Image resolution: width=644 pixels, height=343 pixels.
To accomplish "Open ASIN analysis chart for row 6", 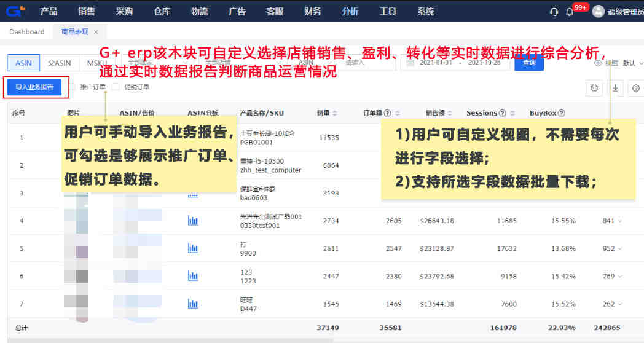I will pyautogui.click(x=192, y=276).
